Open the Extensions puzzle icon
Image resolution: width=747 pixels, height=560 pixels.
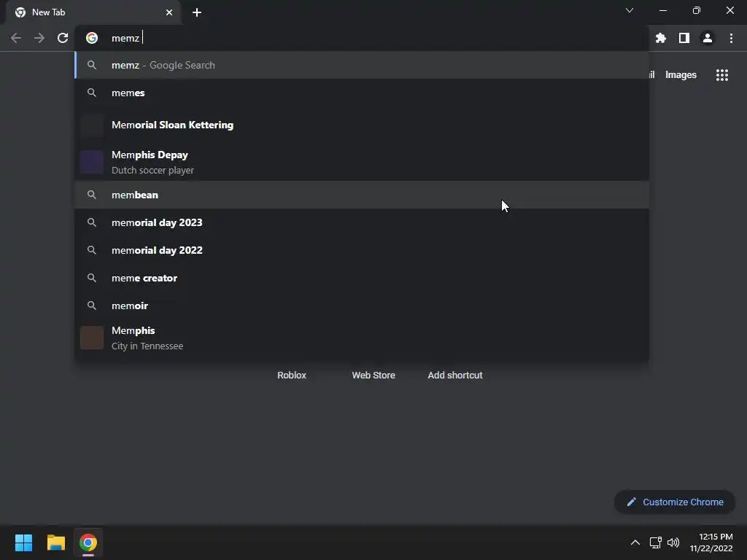(x=660, y=38)
